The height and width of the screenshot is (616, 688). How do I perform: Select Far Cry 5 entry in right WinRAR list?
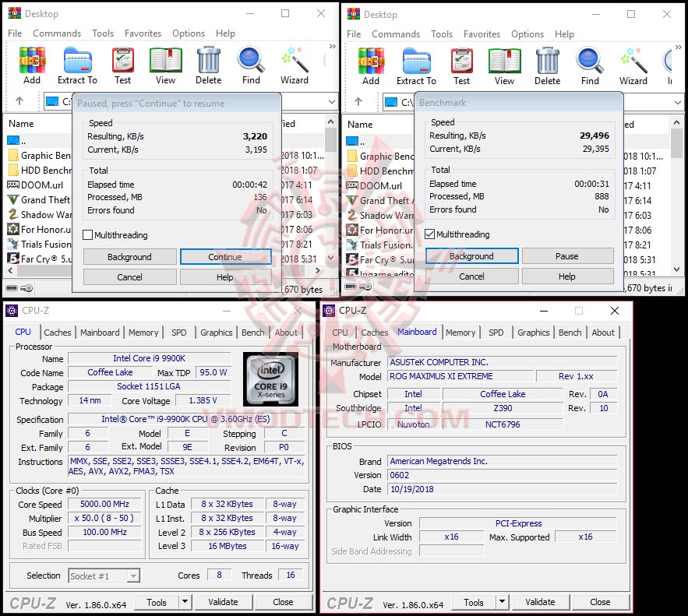[380, 259]
